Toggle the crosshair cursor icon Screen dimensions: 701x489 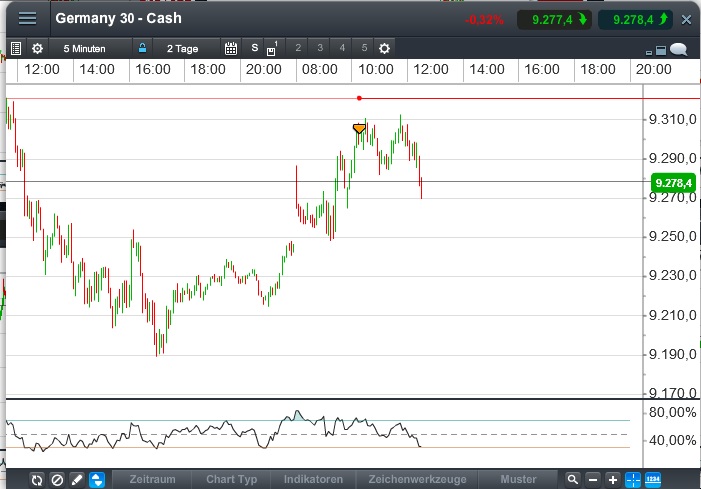[633, 480]
